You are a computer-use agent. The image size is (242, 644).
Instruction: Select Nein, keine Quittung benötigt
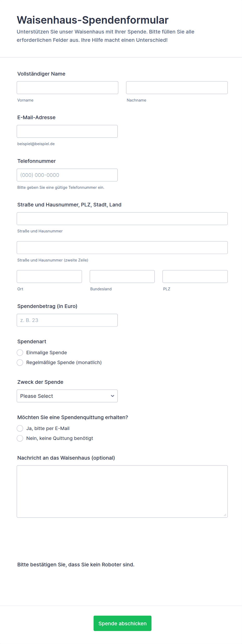pyautogui.click(x=20, y=438)
